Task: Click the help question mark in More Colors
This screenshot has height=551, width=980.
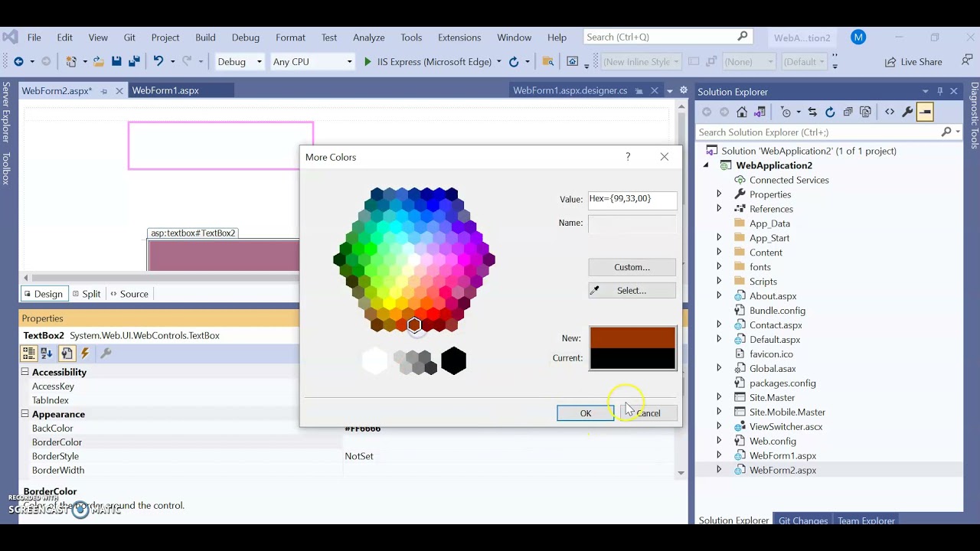Action: click(628, 157)
